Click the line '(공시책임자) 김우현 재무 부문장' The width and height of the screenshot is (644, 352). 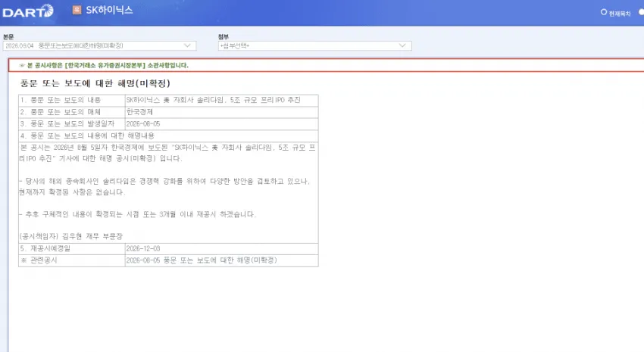coord(71,237)
